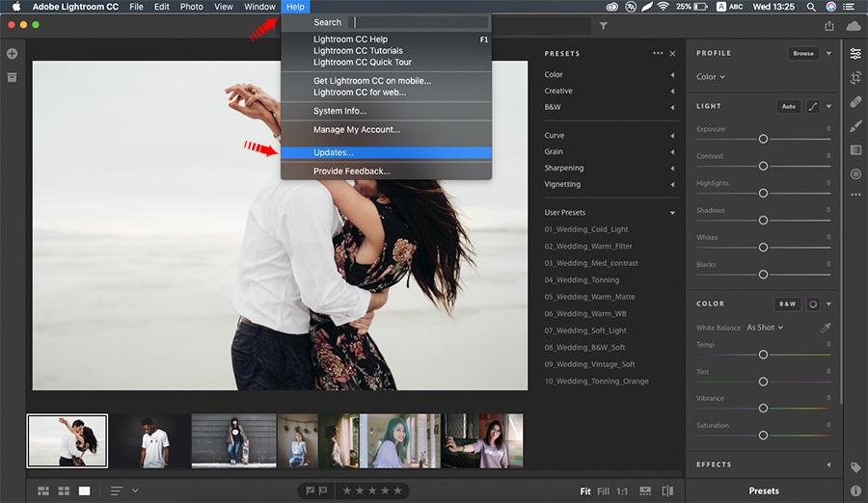The width and height of the screenshot is (868, 503).
Task: Toggle B&W color mode
Action: pos(788,304)
